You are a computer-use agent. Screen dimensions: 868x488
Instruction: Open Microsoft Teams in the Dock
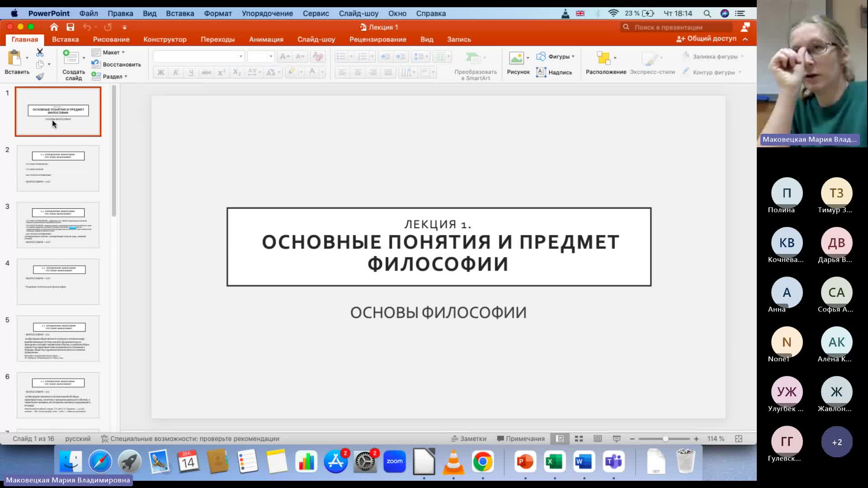pos(613,462)
